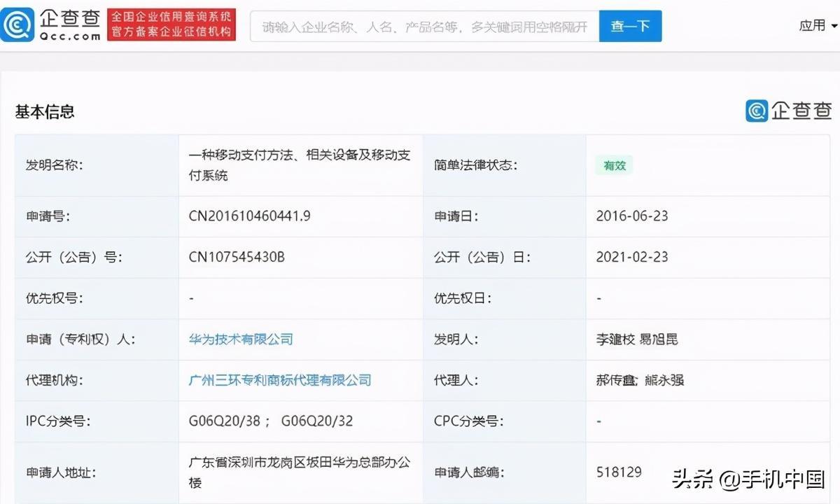Click the red official certification badge
The height and width of the screenshot is (504, 840).
(171, 24)
